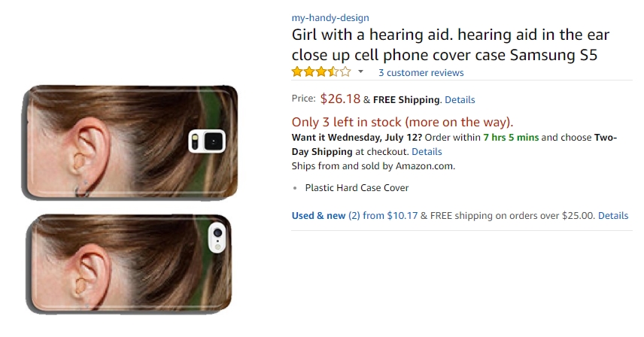Click the Plastic Hard Case Cover bullet
This screenshot has height=337, width=644.
pos(357,188)
